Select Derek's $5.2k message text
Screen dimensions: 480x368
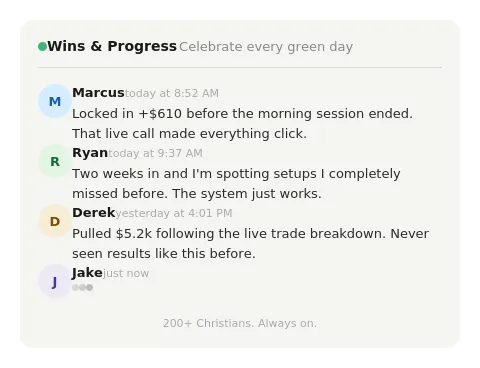click(x=250, y=244)
